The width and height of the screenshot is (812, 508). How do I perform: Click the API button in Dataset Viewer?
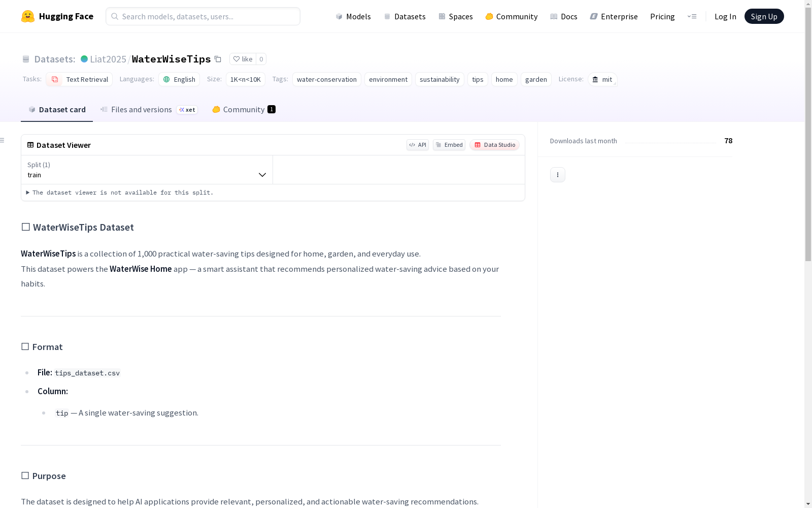point(418,145)
